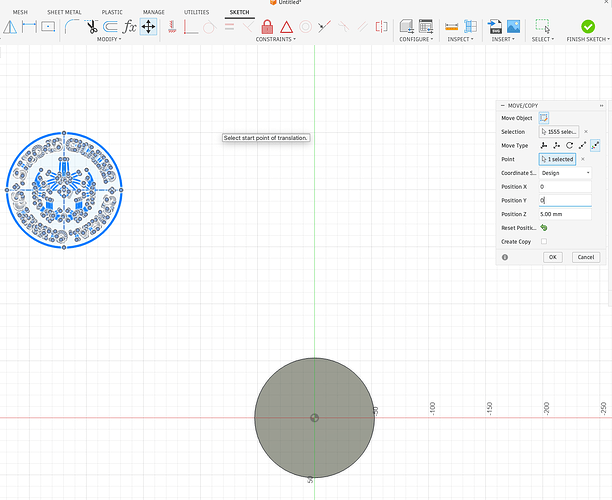Clear the Selection with its X
The width and height of the screenshot is (612, 500).
(586, 132)
